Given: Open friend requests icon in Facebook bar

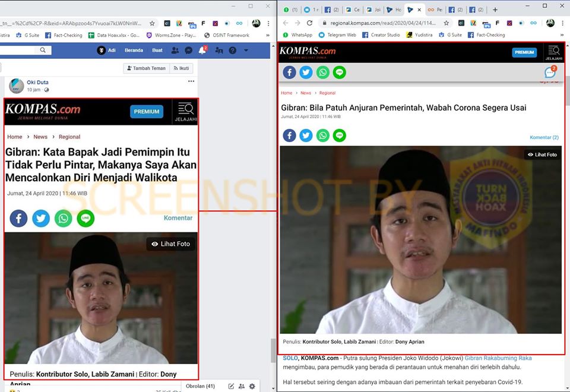Looking at the screenshot, I should click(175, 50).
